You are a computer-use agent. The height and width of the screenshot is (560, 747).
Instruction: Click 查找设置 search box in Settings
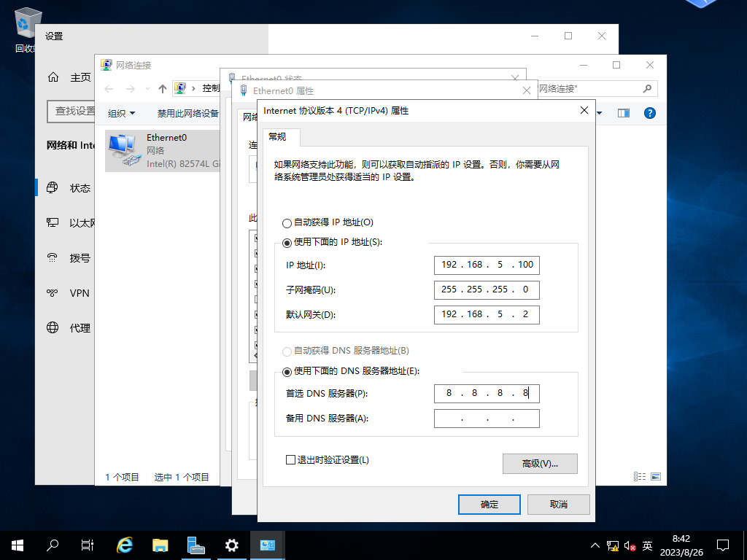pyautogui.click(x=71, y=111)
